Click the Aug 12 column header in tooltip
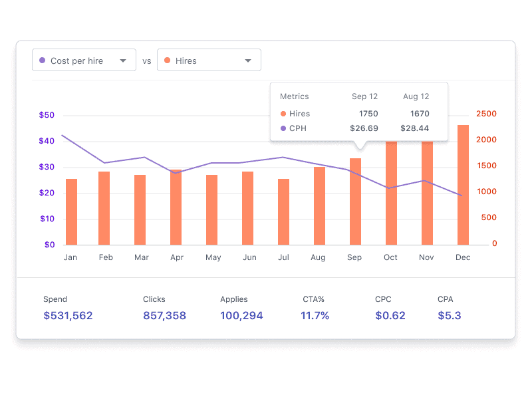The height and width of the screenshot is (399, 532). coord(416,96)
